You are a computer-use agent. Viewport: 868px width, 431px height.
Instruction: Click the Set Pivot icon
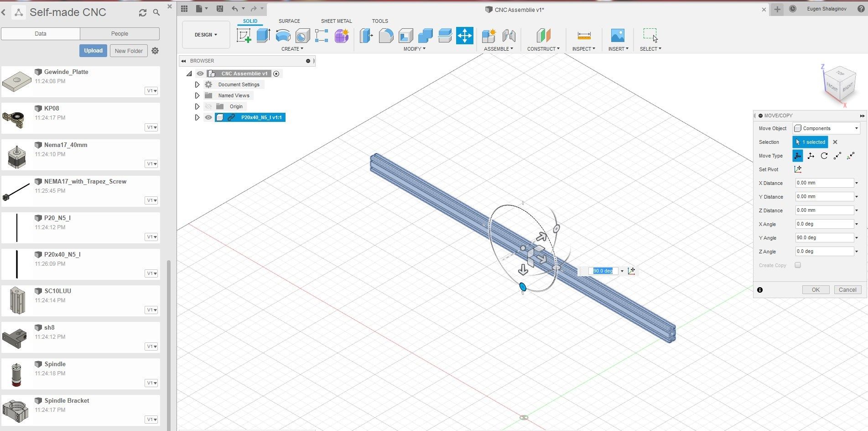tap(797, 169)
